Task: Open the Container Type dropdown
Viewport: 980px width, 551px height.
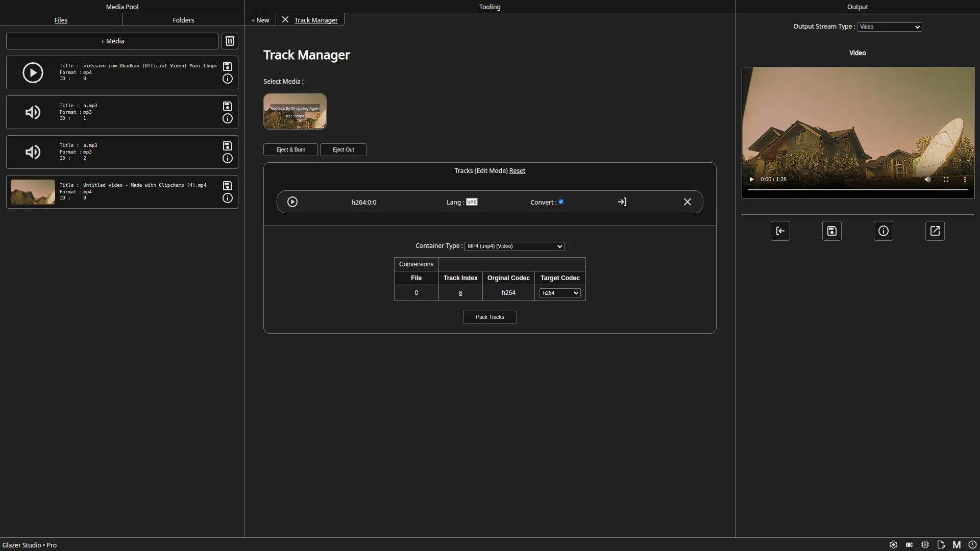Action: (514, 246)
